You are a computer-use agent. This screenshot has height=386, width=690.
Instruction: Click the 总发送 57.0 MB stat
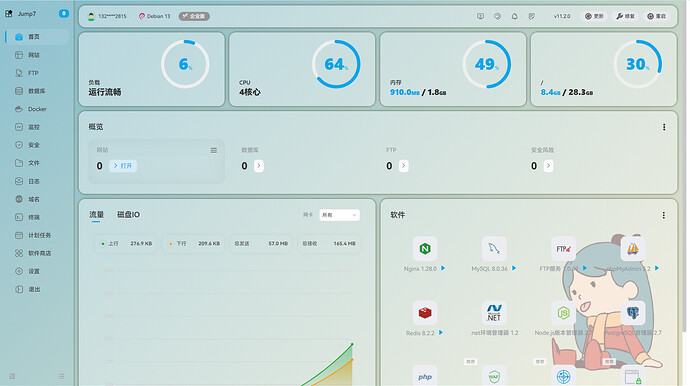pyautogui.click(x=261, y=243)
